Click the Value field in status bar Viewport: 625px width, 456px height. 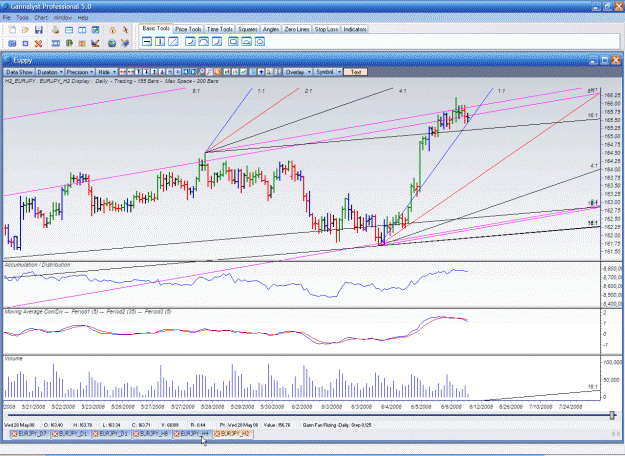[x=275, y=425]
